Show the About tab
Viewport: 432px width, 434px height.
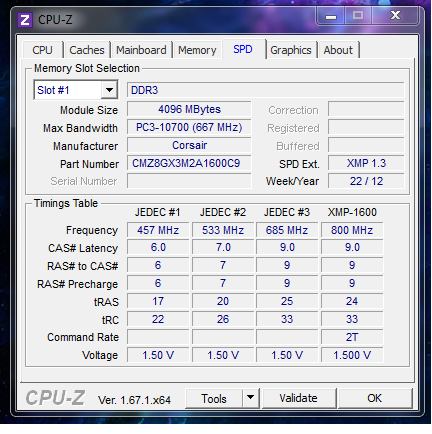click(338, 50)
